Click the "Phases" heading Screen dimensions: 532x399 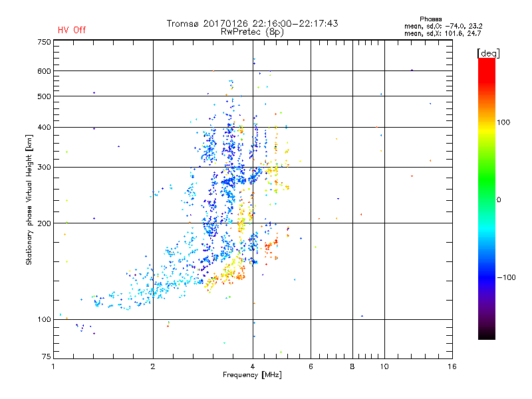click(430, 19)
